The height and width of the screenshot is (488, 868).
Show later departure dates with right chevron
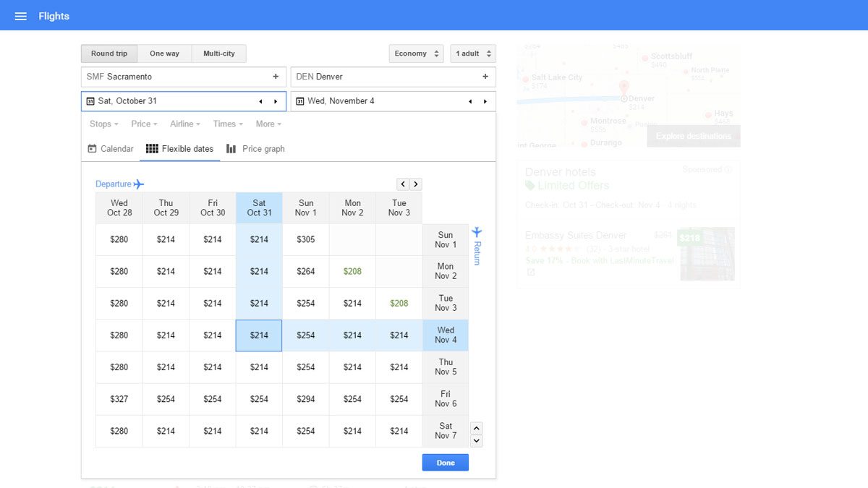point(416,184)
